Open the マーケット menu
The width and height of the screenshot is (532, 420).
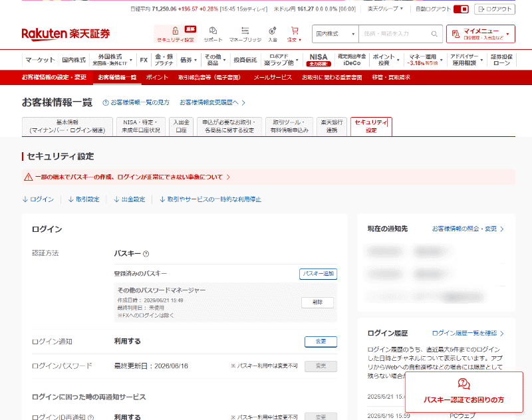coord(40,60)
